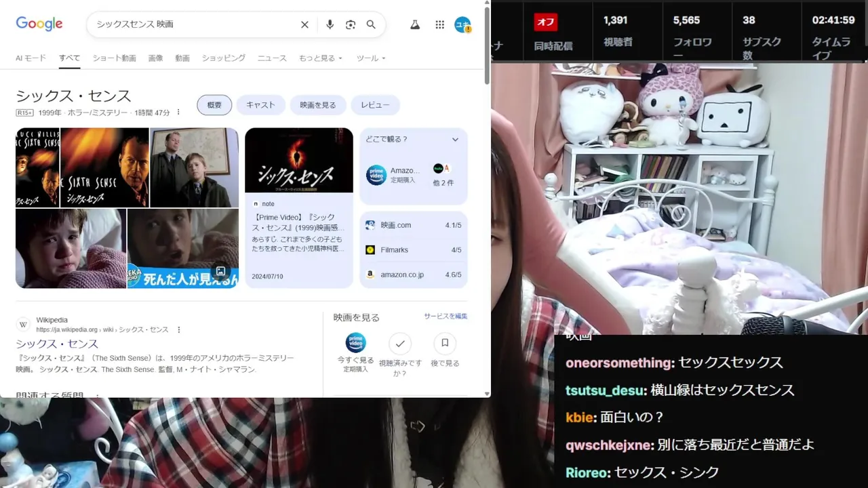Click the note source favicon
The height and width of the screenshot is (488, 868).
point(256,204)
